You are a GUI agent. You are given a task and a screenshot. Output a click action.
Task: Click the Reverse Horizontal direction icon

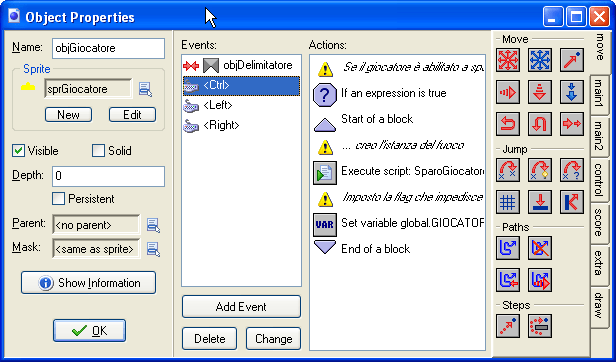click(x=508, y=124)
